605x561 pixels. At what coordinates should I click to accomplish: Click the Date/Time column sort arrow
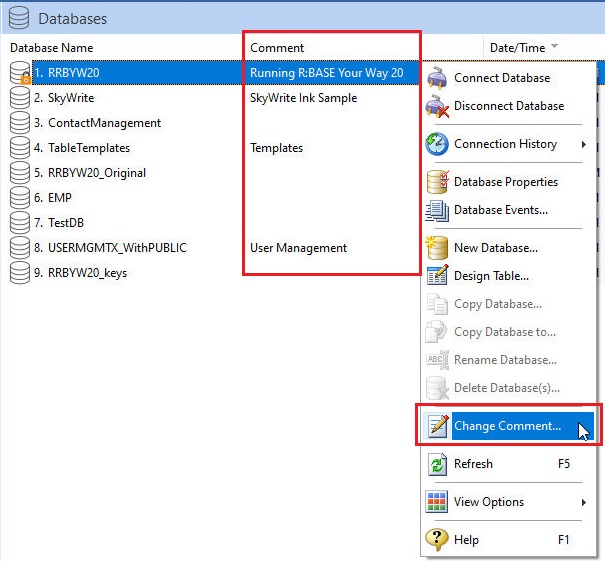[x=555, y=46]
